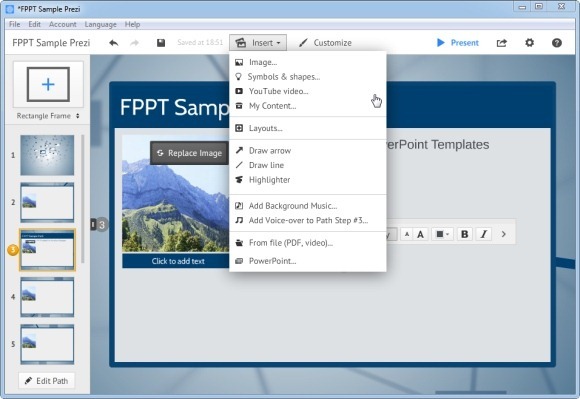Maximize the Prezi window
The width and height of the screenshot is (580, 399).
539,7
